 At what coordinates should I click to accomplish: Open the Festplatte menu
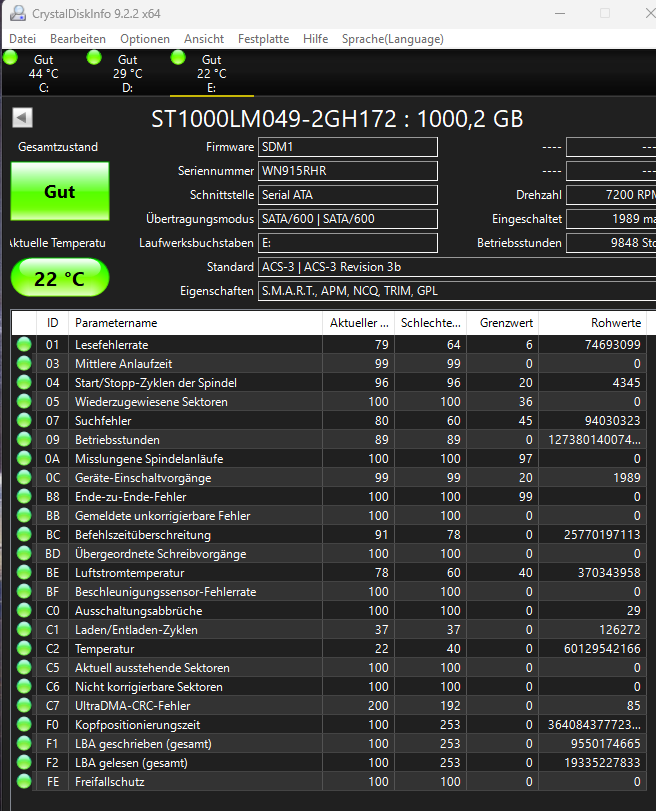click(x=263, y=39)
